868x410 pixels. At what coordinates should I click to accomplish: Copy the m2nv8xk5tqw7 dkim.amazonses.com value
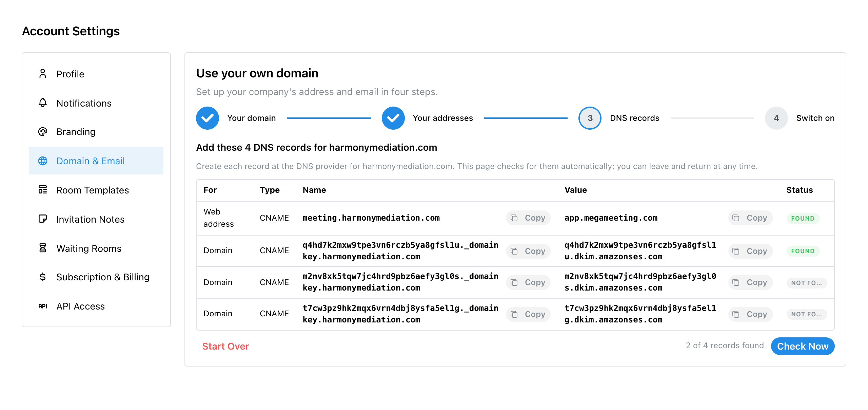(750, 282)
